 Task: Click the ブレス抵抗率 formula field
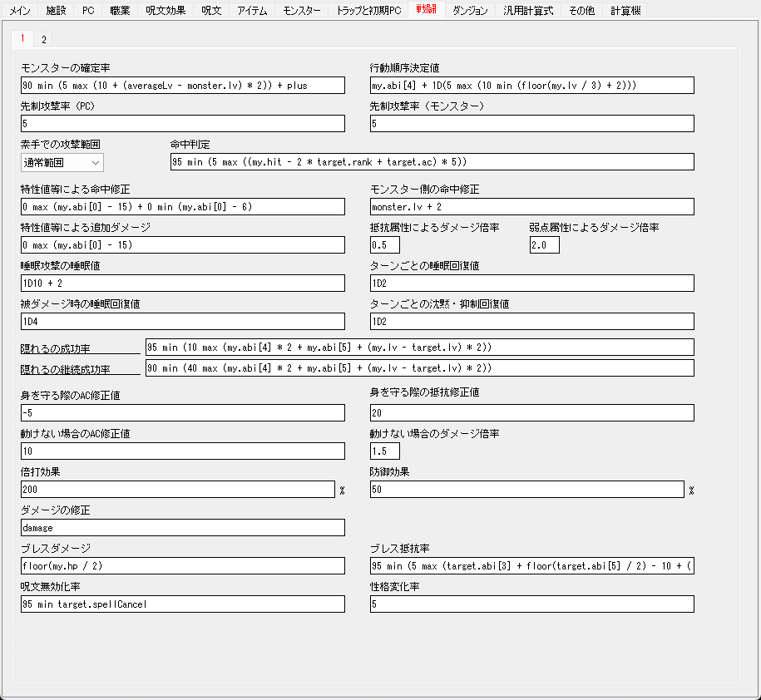click(x=532, y=565)
